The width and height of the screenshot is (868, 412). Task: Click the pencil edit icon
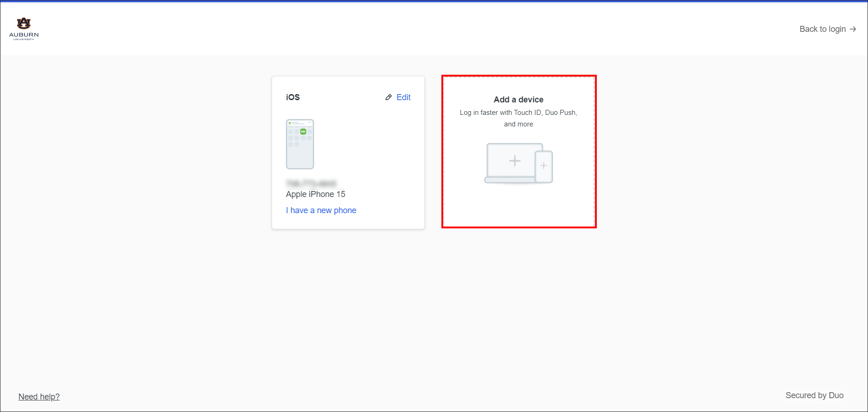pos(388,97)
